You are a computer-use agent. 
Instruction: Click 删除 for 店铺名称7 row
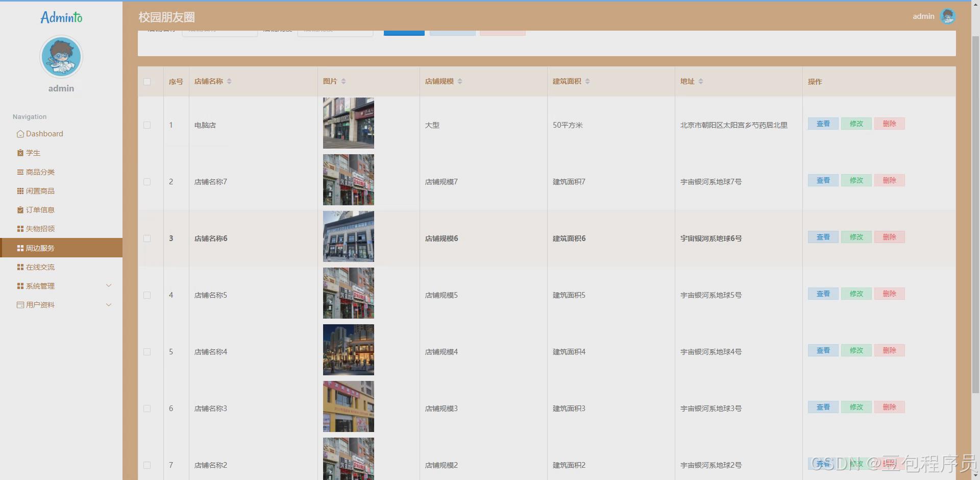[890, 180]
